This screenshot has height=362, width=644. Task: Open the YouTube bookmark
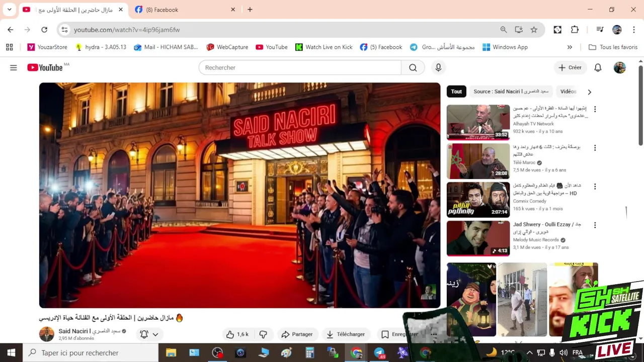(272, 47)
